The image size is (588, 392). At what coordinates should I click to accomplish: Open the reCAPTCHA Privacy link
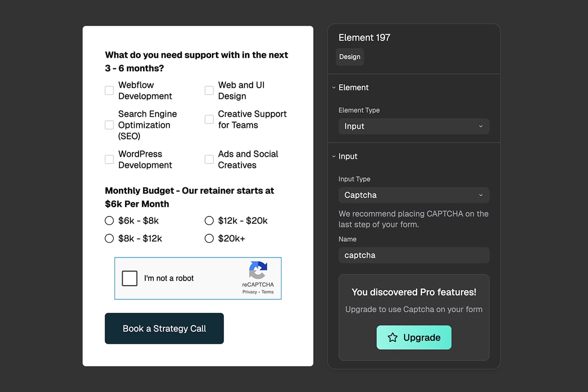click(x=250, y=292)
